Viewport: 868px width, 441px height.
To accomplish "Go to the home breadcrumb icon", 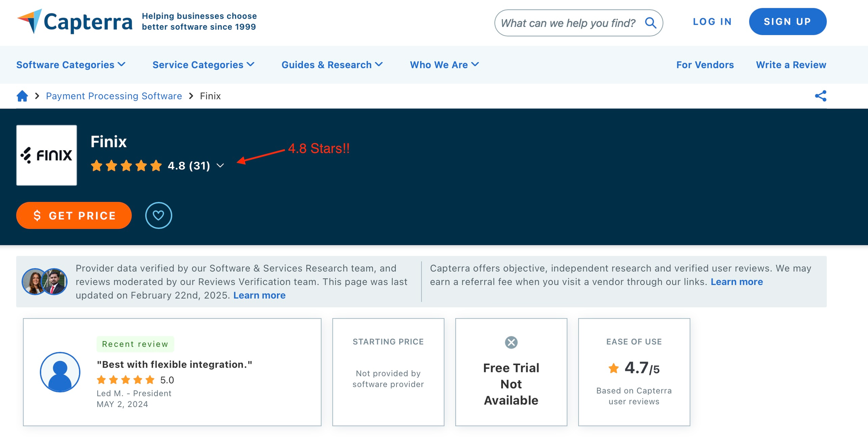I will tap(22, 96).
